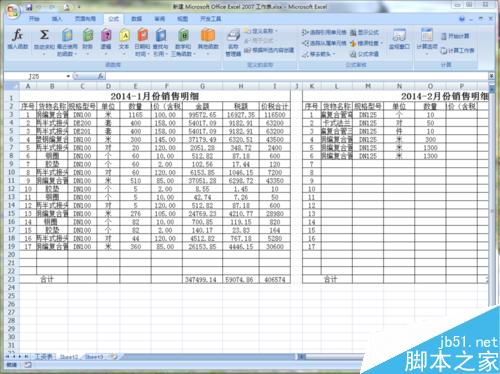Click into the formula bar input
Viewport: 500px width, 374px height.
297,76
